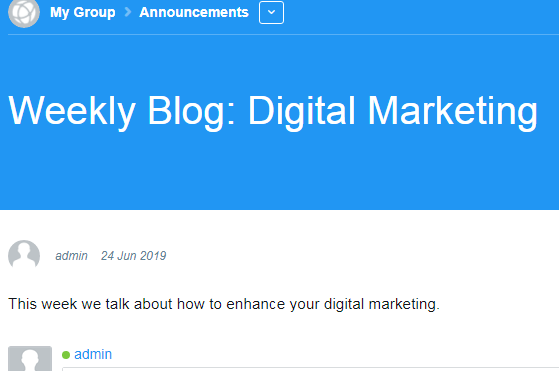Click the post body text about digital marketing
The width and height of the screenshot is (559, 371).
[224, 304]
